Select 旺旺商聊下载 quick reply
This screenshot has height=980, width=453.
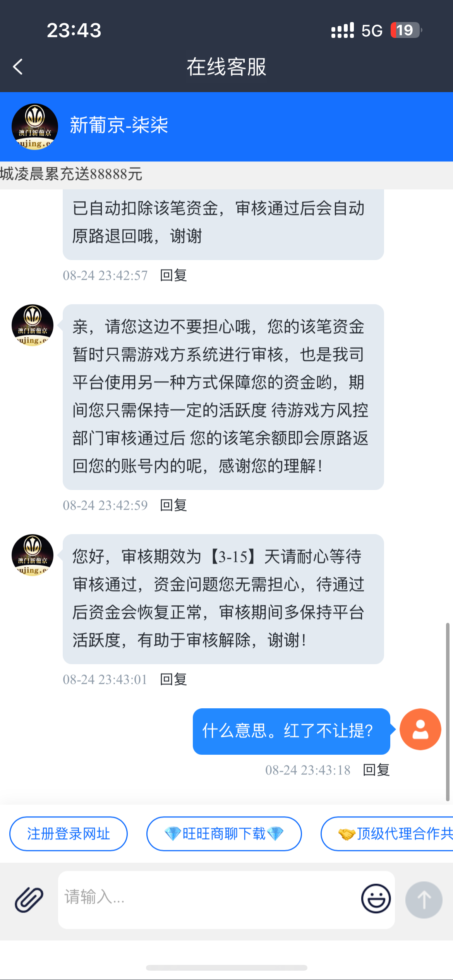click(224, 834)
